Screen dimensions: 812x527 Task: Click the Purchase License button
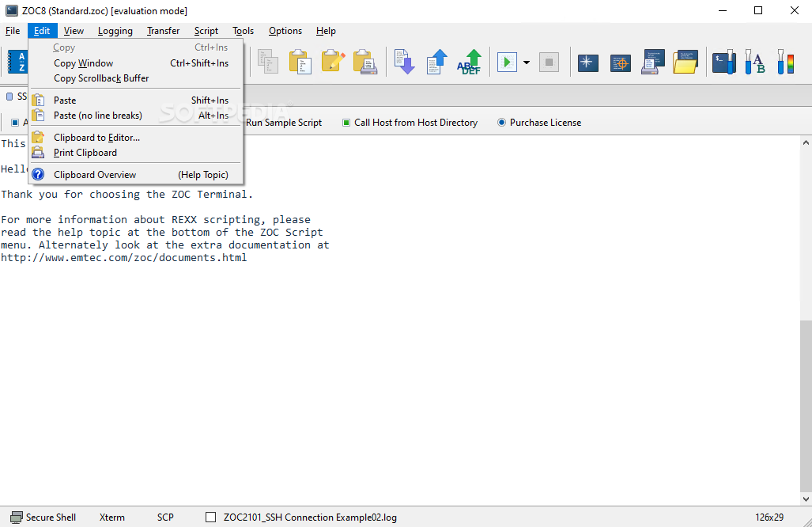coord(539,123)
